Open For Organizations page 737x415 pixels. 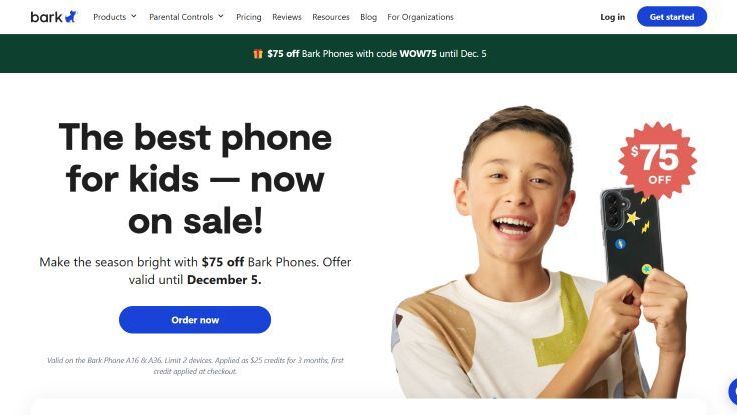pos(420,17)
